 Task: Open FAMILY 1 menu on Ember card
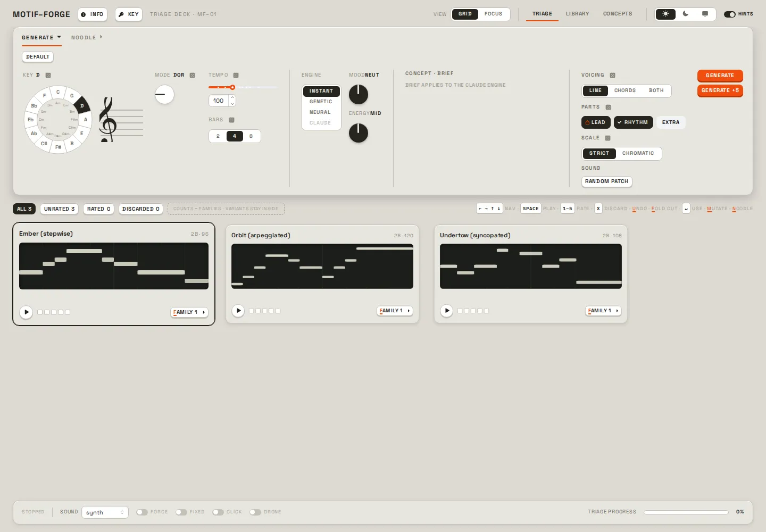pos(189,312)
